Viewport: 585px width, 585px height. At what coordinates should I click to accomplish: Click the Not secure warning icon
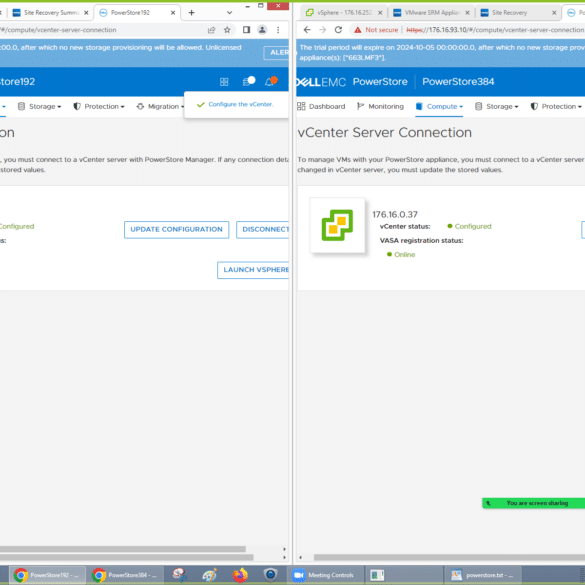coord(357,30)
